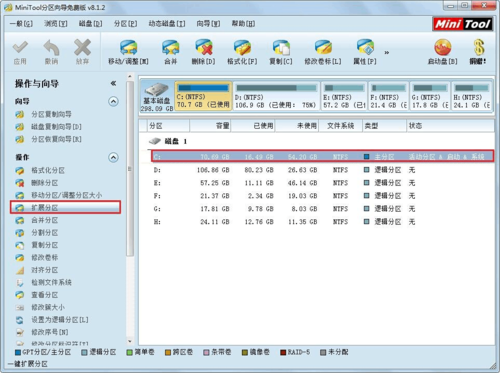Select the E: (NTFS) 57.2 GB disk map block

[344, 96]
